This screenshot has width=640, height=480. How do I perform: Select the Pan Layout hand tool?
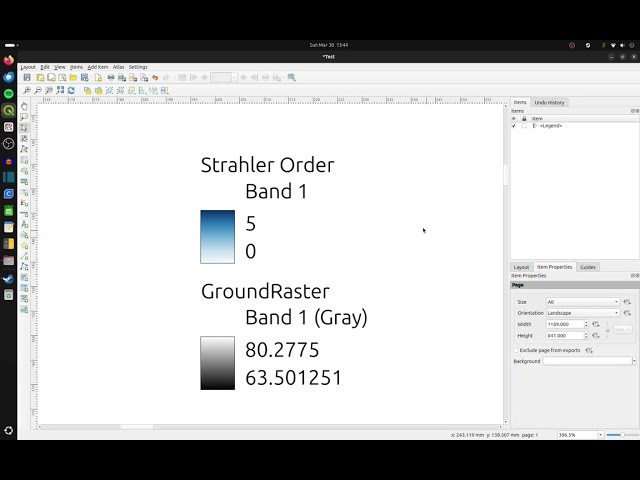[24, 107]
